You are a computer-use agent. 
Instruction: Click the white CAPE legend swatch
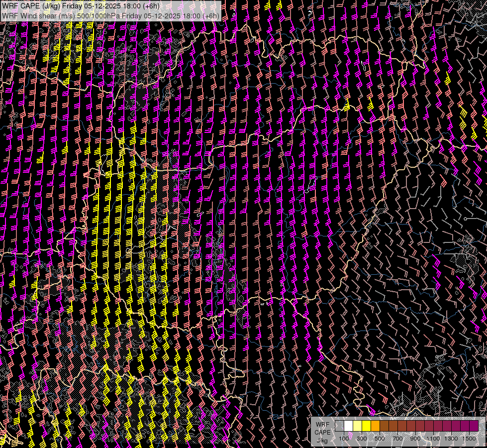tap(348, 426)
